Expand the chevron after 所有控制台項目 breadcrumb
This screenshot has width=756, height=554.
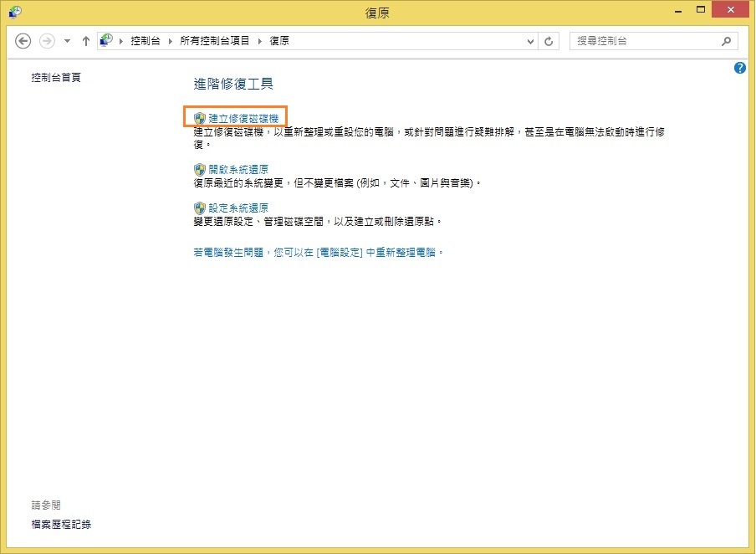click(x=260, y=41)
